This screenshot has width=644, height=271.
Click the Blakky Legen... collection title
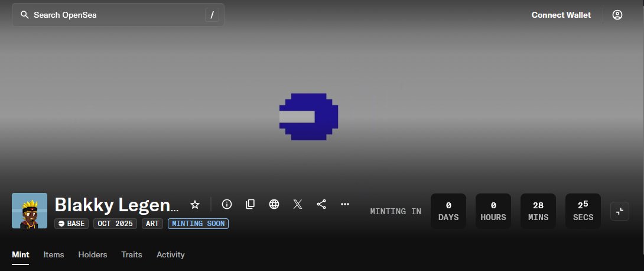tap(116, 204)
